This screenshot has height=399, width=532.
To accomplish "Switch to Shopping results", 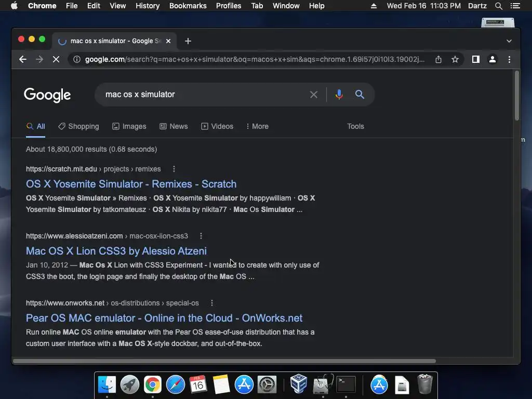I will tap(79, 126).
